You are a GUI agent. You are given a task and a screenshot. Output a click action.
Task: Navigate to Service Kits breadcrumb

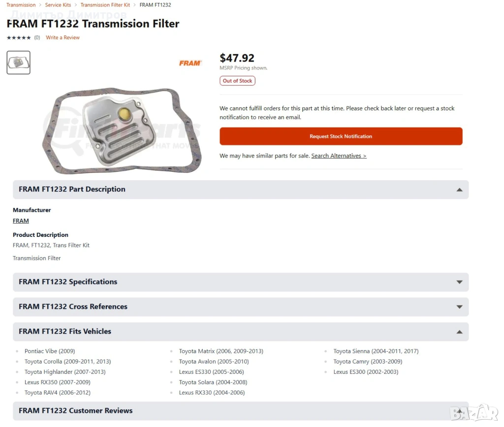[58, 5]
